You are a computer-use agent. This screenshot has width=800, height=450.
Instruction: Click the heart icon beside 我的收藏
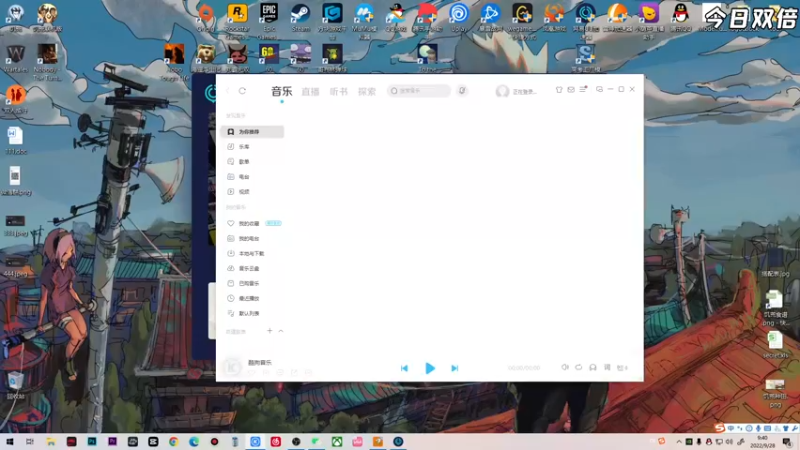231,223
